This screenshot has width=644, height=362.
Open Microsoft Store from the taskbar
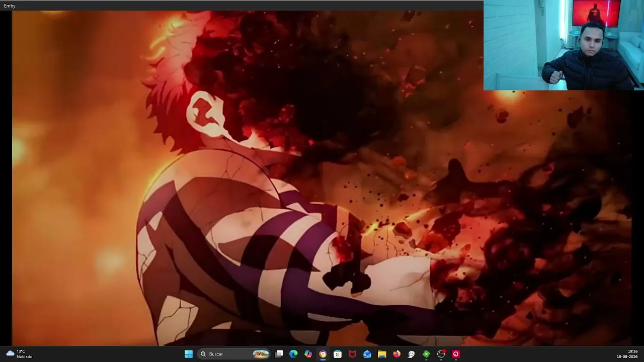pos(338,354)
